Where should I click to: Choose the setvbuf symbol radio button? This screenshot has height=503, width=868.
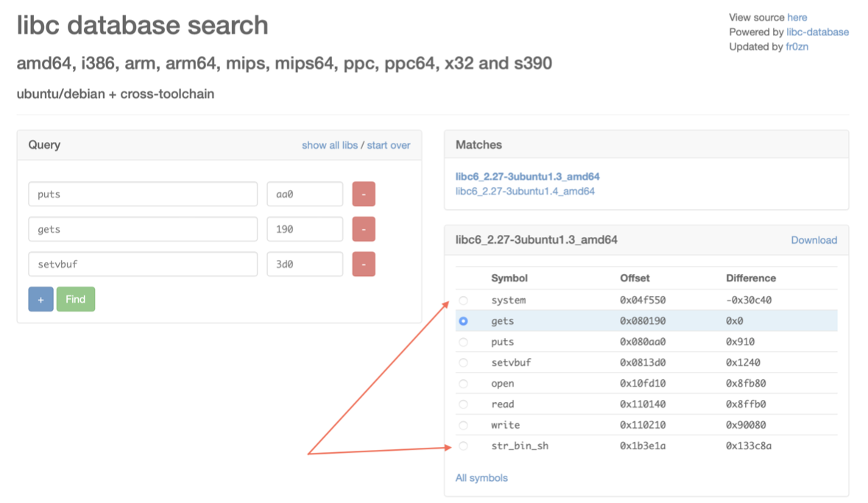pyautogui.click(x=463, y=363)
